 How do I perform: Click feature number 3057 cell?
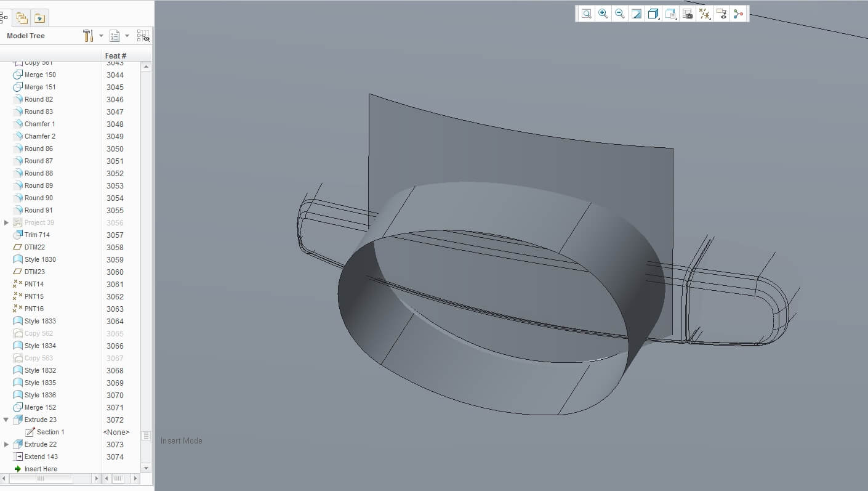(115, 235)
